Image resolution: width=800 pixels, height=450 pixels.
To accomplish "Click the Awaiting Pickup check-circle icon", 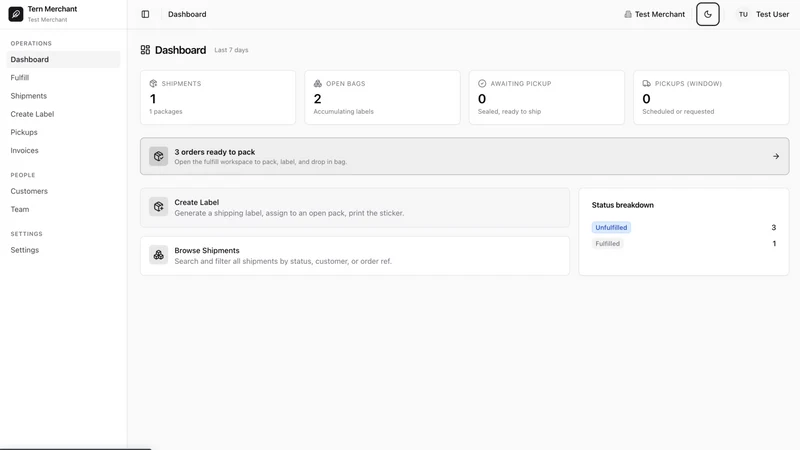I will (x=482, y=83).
